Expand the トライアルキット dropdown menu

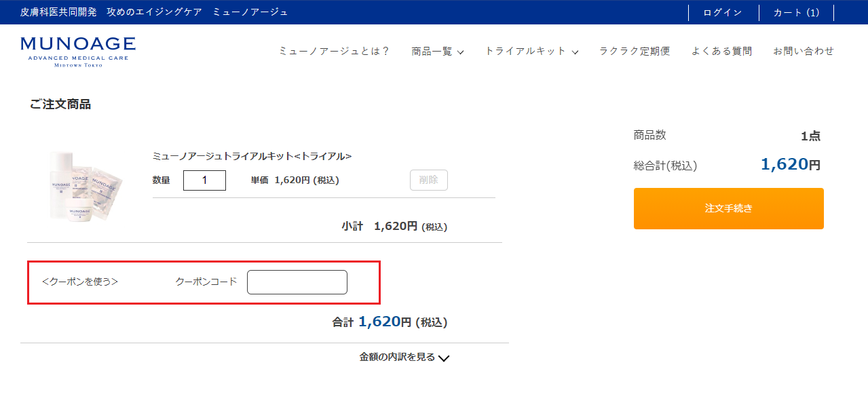[531, 51]
